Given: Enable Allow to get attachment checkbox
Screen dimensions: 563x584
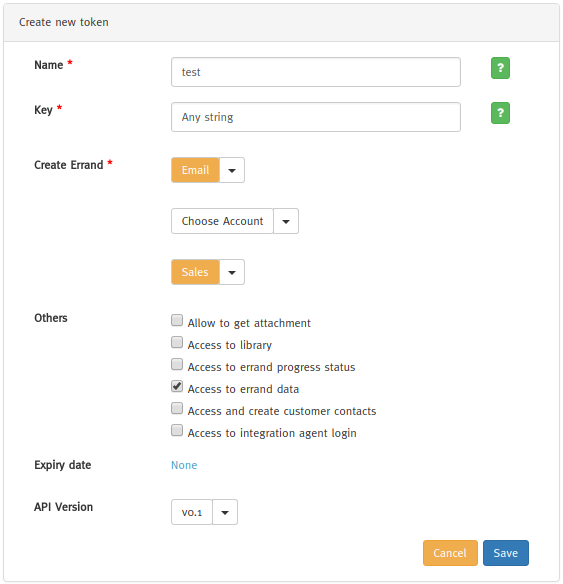Looking at the screenshot, I should (x=177, y=320).
